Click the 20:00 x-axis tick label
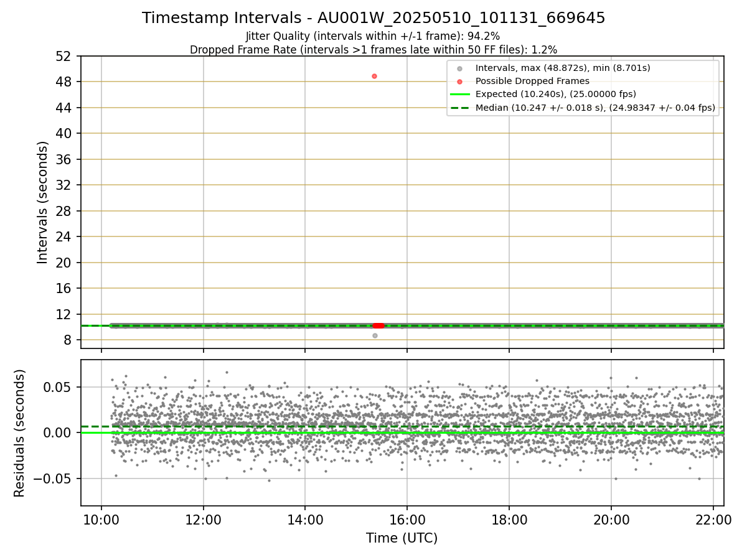 pyautogui.click(x=611, y=519)
